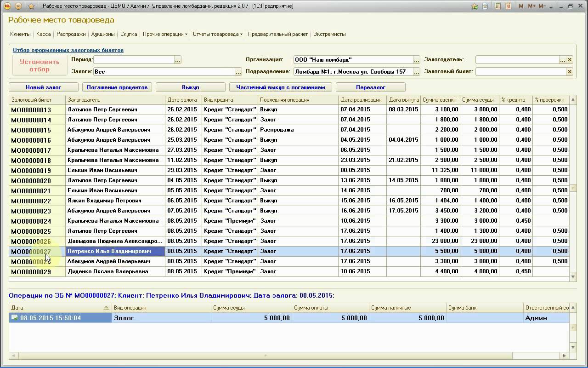
Task: Click the Новый залог button
Action: coord(43,87)
